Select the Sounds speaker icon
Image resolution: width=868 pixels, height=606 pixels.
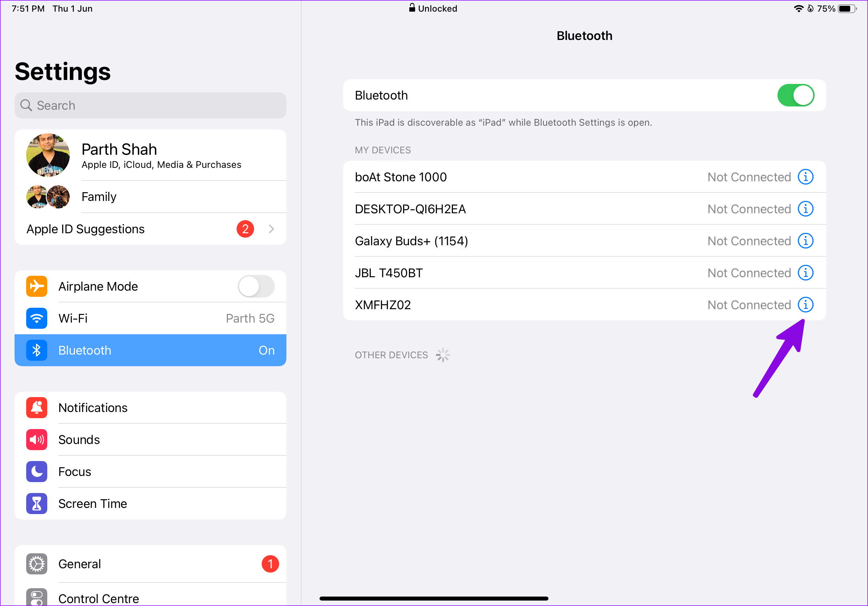click(x=37, y=439)
